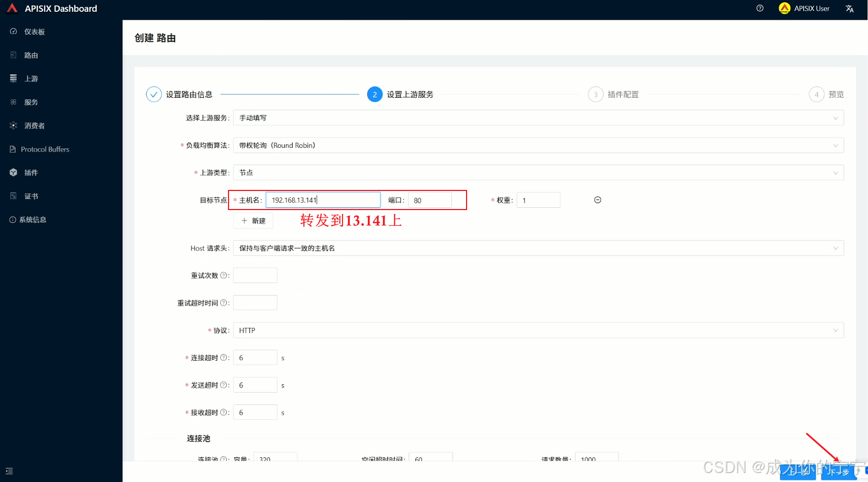
Task: Click the APISIX Dashboard logo
Action: tap(12, 8)
